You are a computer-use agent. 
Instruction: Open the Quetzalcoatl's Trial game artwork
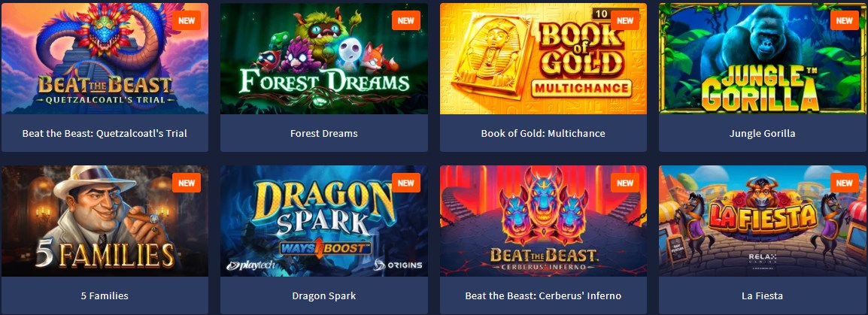105,59
